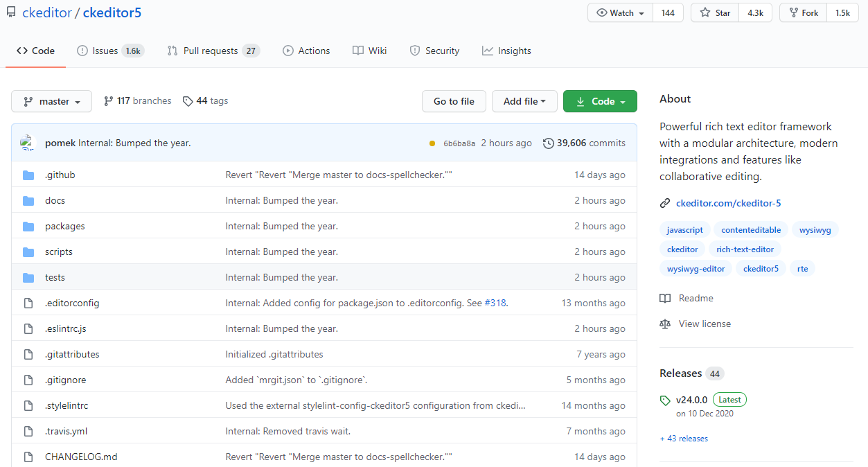868x467 pixels.
Task: Click the commit history clock icon
Action: point(549,143)
